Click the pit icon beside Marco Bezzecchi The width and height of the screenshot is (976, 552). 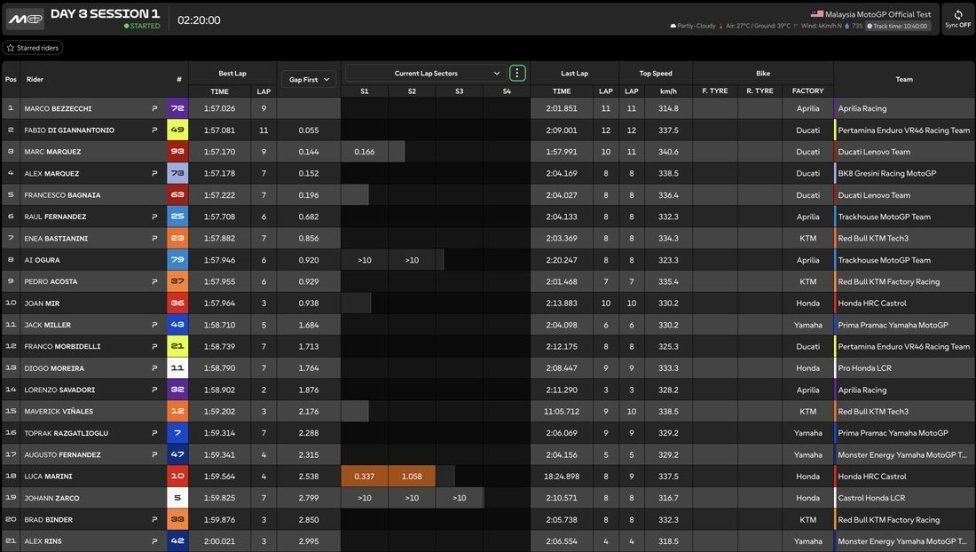tap(154, 108)
